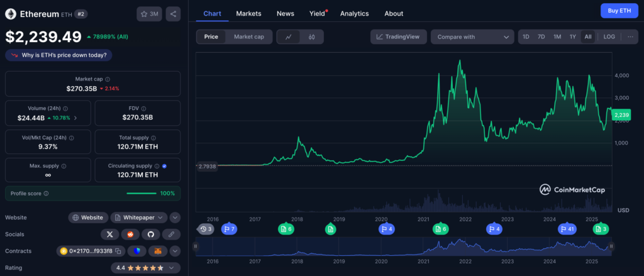Expand Volume (24h) details arrow
Viewport: 644px width, 276px height.
[x=75, y=118]
